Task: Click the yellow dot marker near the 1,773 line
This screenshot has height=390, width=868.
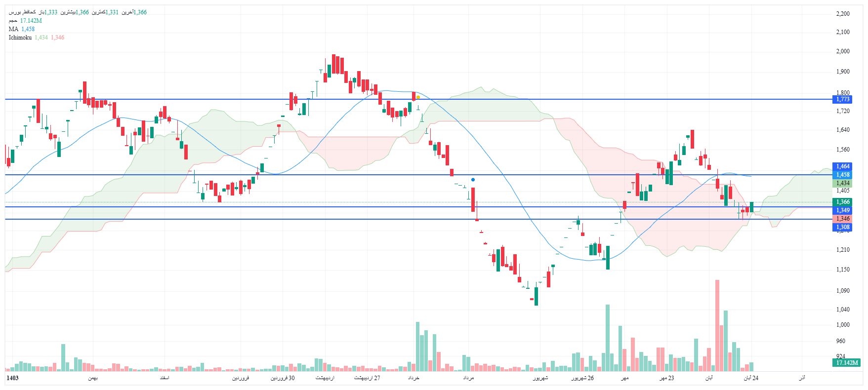Action: pos(418,97)
